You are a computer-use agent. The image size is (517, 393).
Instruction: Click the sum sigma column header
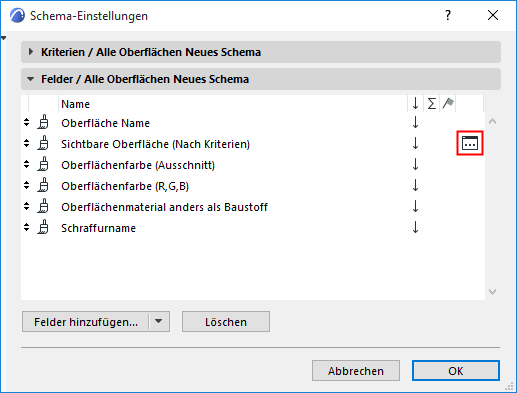pyautogui.click(x=432, y=104)
